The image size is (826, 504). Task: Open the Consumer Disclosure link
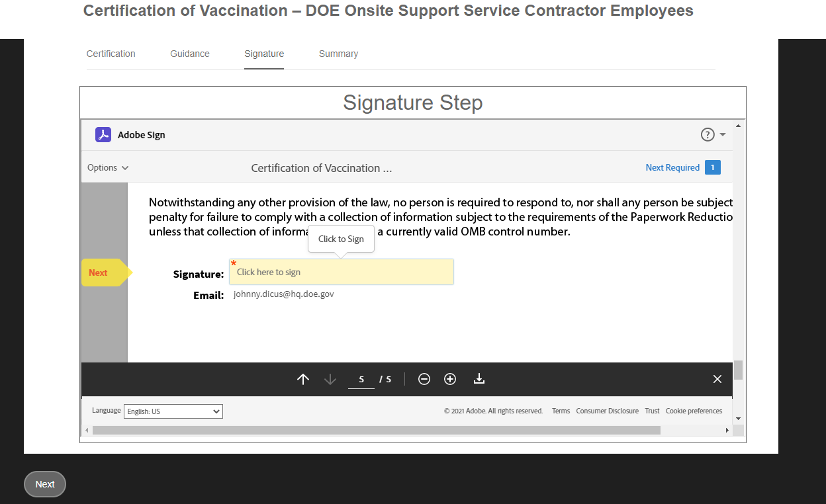pyautogui.click(x=607, y=411)
